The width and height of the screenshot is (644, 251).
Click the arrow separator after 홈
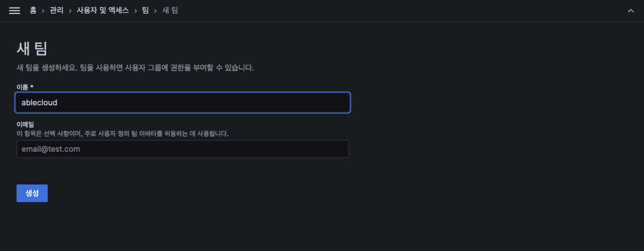pyautogui.click(x=43, y=10)
